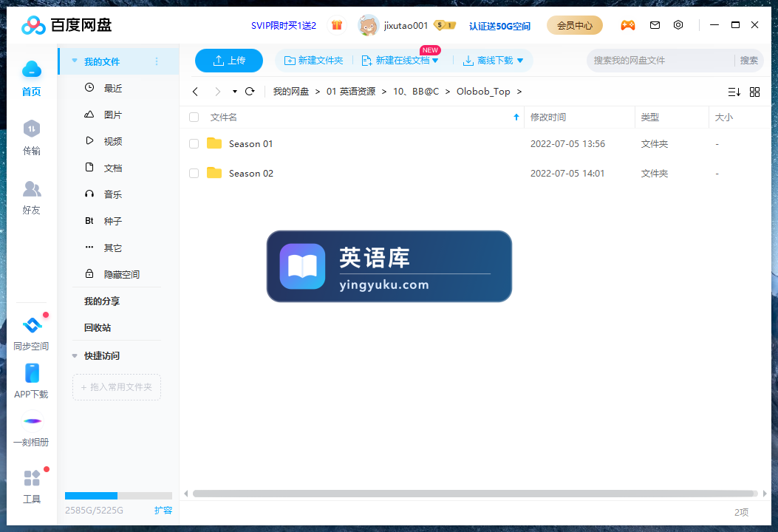778x532 pixels.
Task: Click SVIP限时买1送2 promo link
Action: (x=283, y=25)
